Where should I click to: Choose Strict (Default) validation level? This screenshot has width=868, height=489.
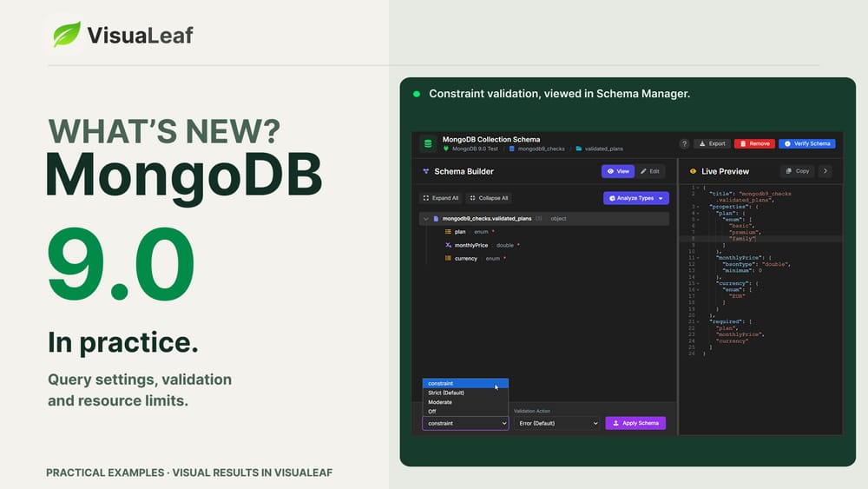pos(465,393)
